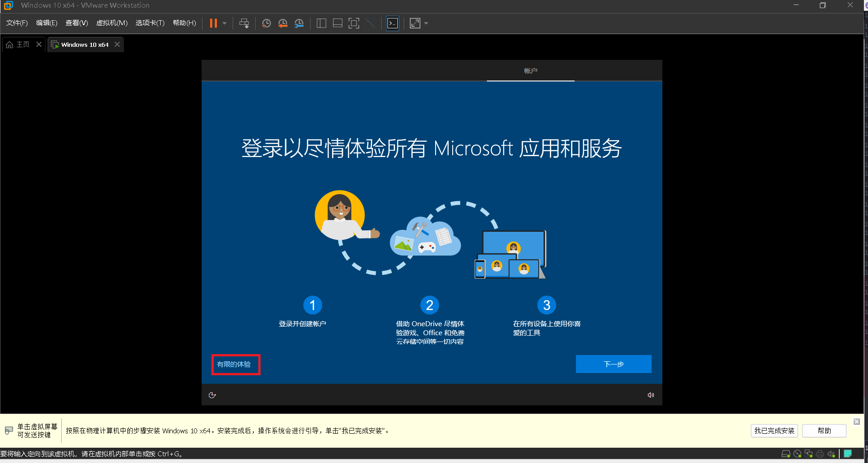The height and width of the screenshot is (463, 868).
Task: Toggle the library sidebar view icon
Action: click(321, 23)
